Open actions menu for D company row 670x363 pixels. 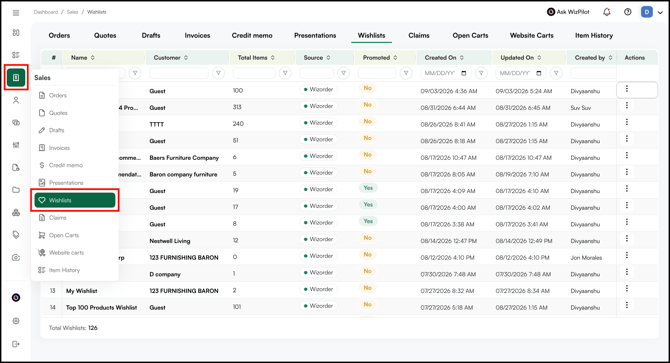pyautogui.click(x=627, y=272)
